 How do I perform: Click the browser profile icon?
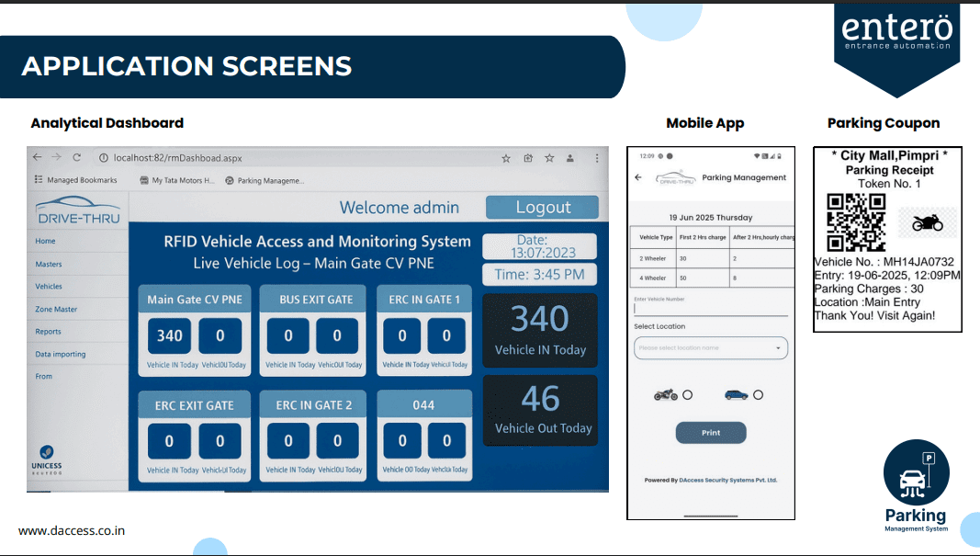571,159
